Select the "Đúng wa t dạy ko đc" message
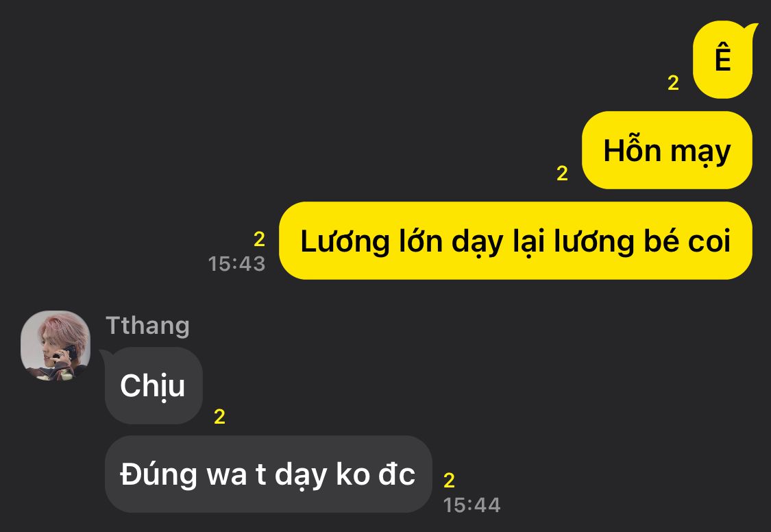This screenshot has width=771, height=532. point(269,474)
